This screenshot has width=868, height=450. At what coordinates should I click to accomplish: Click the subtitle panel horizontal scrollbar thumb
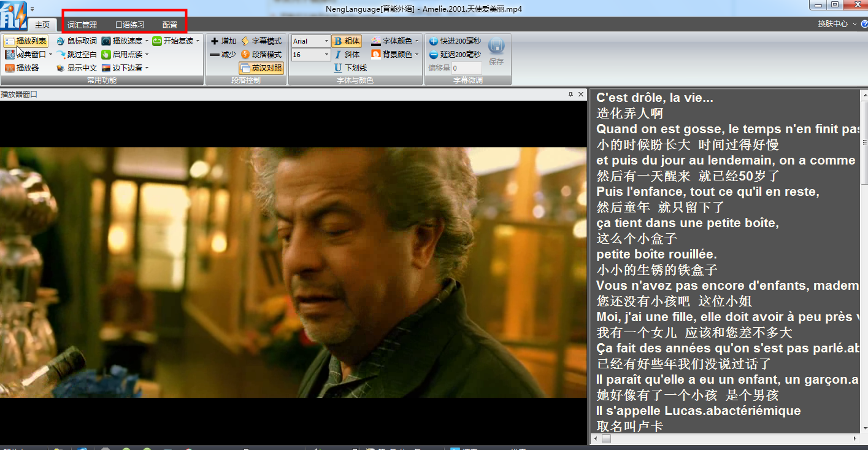(x=605, y=439)
